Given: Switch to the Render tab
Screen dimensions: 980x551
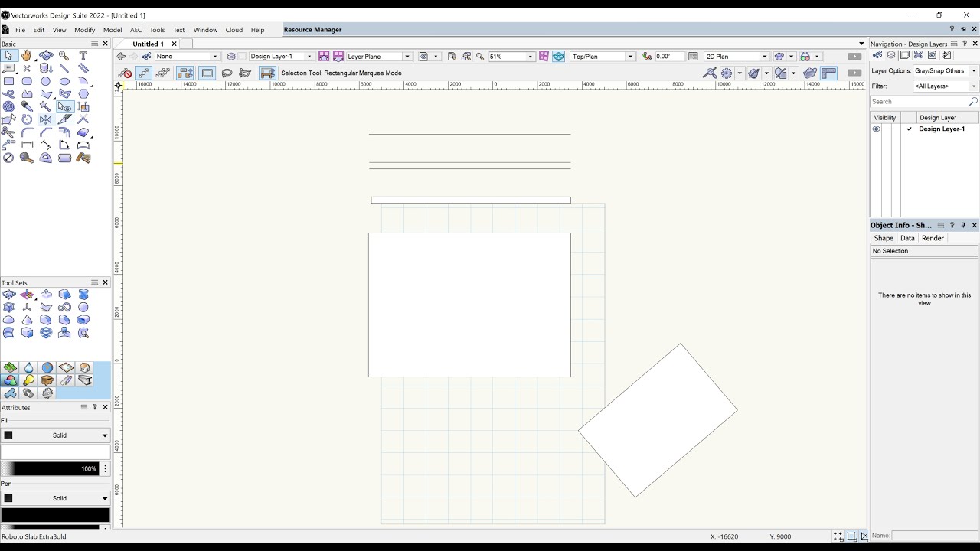Looking at the screenshot, I should click(x=933, y=238).
